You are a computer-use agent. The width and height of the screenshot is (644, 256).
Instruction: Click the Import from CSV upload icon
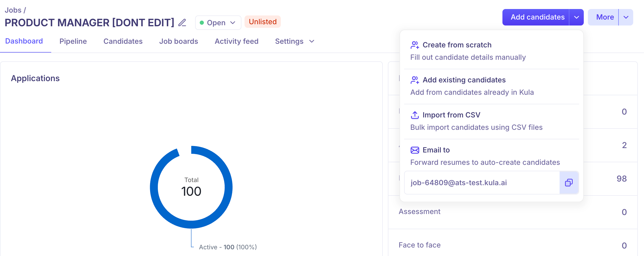click(415, 115)
